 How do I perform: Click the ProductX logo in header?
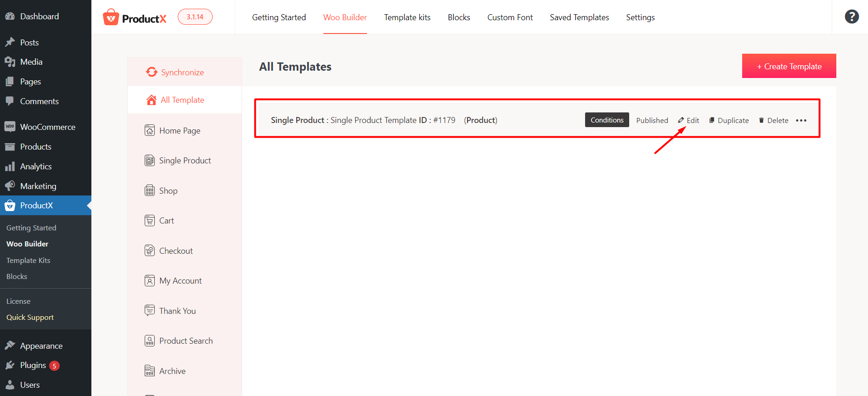click(x=135, y=17)
